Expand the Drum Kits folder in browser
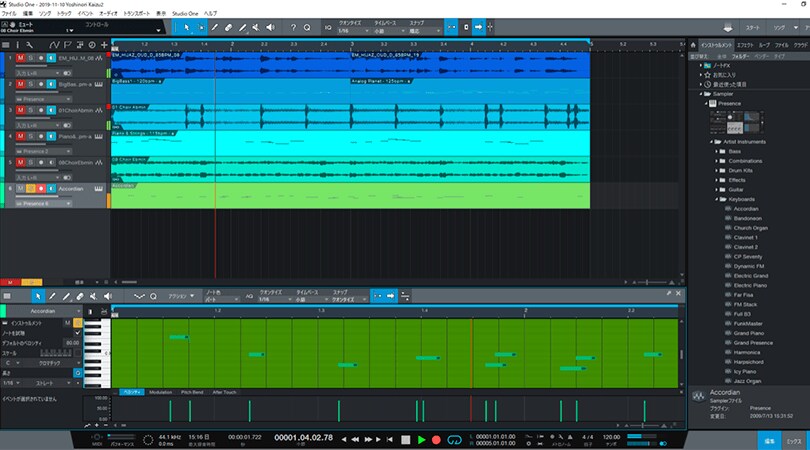 [717, 170]
